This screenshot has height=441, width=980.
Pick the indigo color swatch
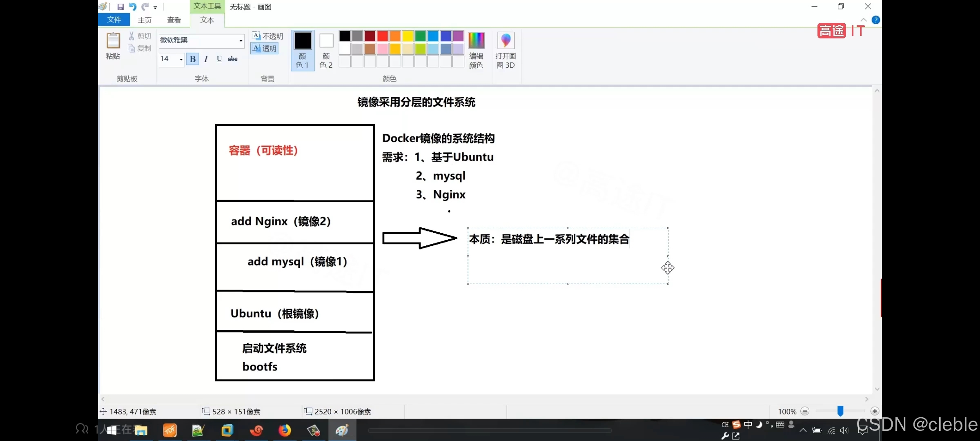click(446, 36)
